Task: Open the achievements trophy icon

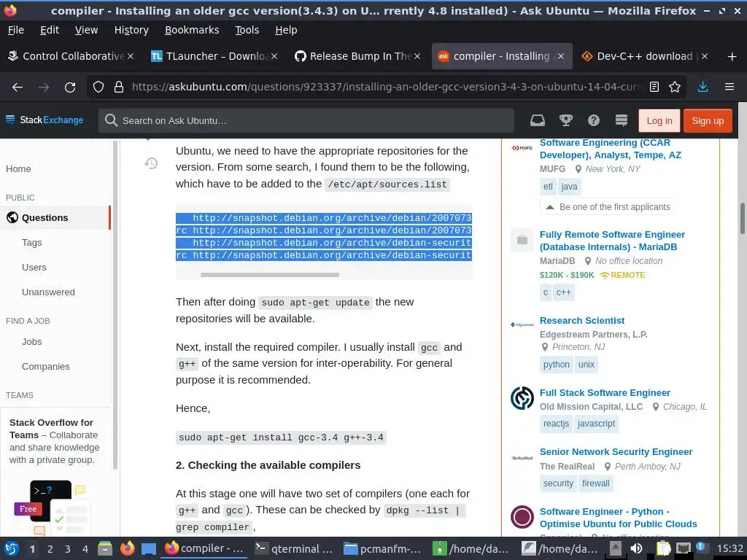Action: pos(565,120)
